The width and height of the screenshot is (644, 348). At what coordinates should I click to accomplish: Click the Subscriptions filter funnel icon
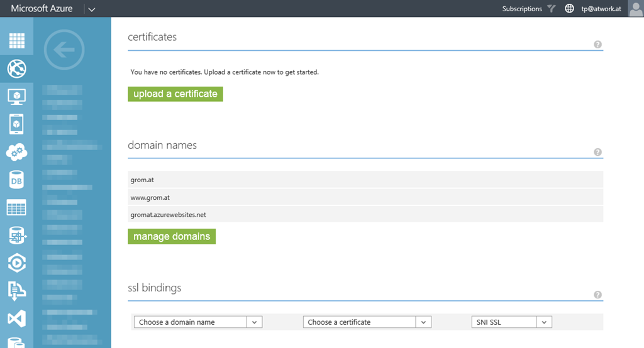coord(552,9)
